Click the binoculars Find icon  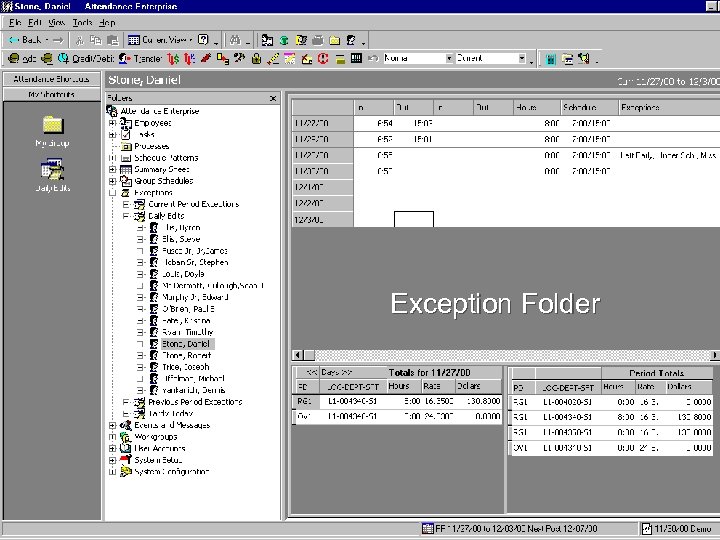(x=235, y=40)
